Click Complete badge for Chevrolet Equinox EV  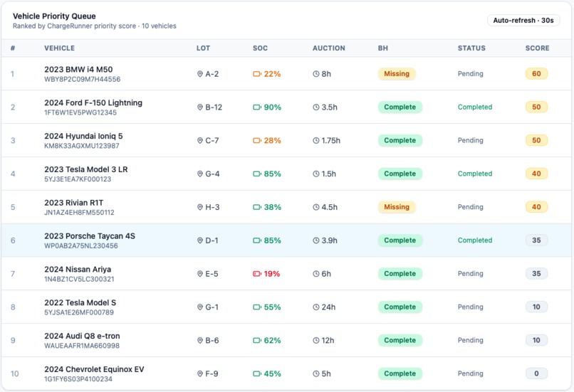(400, 374)
